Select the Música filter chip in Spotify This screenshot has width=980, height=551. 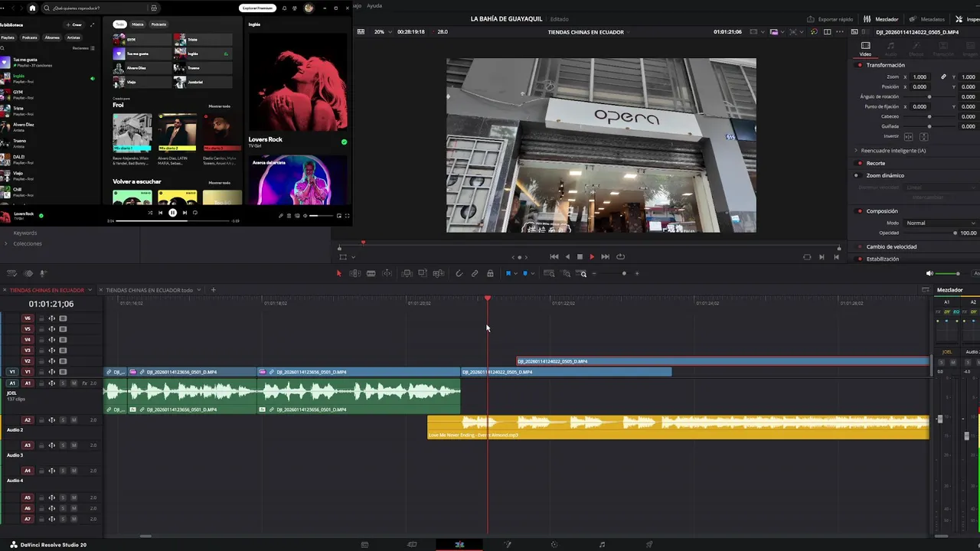pos(138,24)
